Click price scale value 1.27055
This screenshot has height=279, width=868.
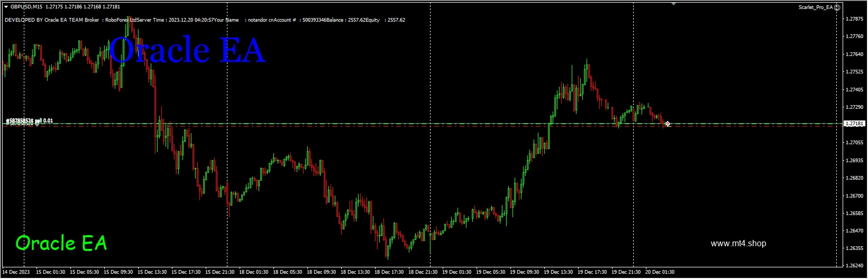click(x=855, y=143)
